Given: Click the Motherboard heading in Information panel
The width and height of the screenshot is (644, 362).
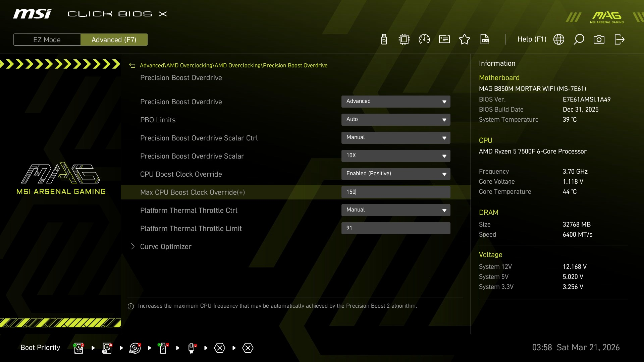Looking at the screenshot, I should tap(499, 78).
